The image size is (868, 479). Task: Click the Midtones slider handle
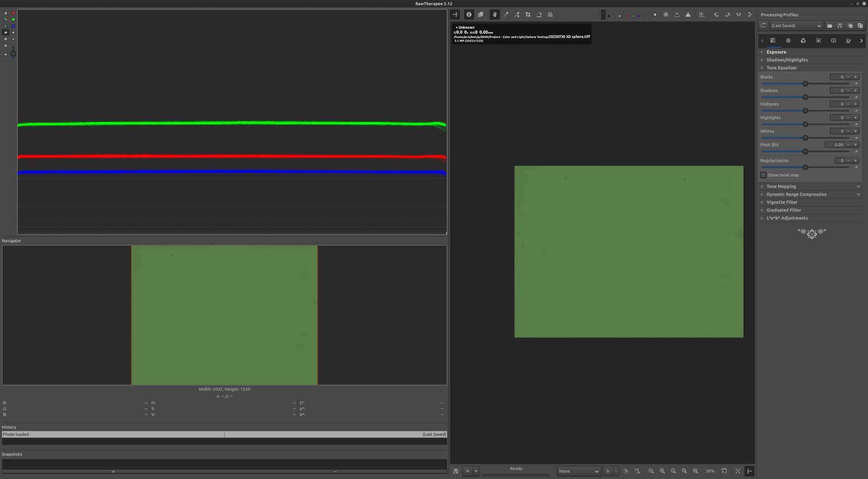[x=805, y=111]
